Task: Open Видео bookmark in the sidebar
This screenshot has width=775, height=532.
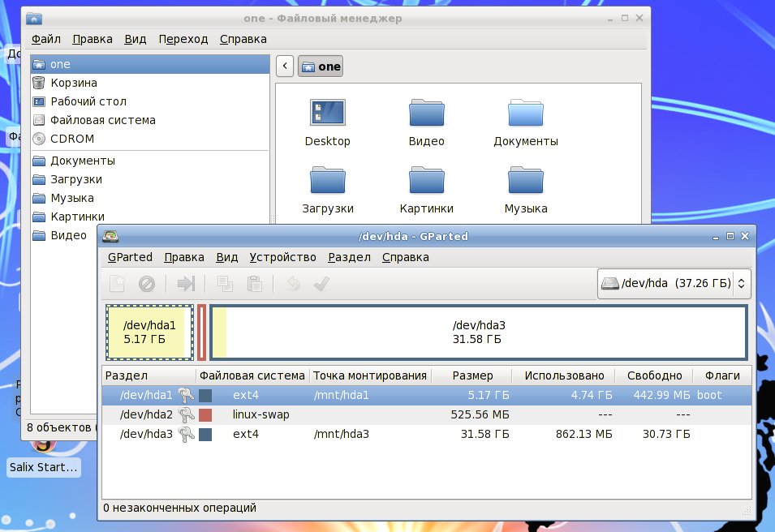Action: coord(64,236)
